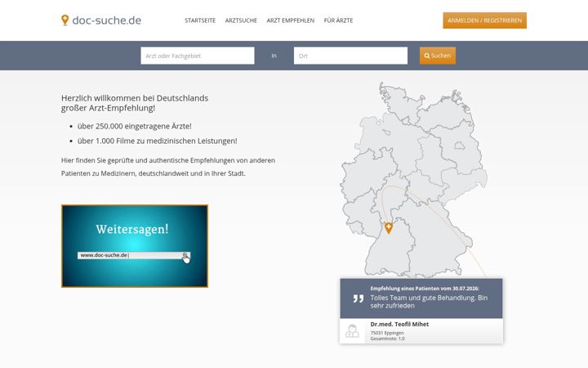Image resolution: width=588 pixels, height=368 pixels.
Task: Click the Anmelden / Registrieren button
Action: pyautogui.click(x=484, y=20)
